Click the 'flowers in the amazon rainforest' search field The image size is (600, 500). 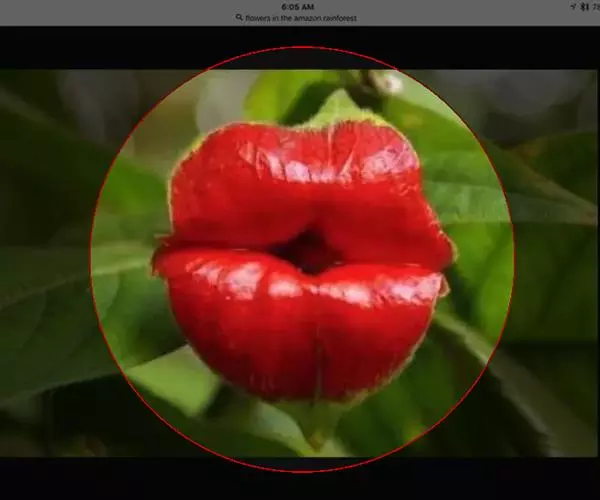coord(300,18)
